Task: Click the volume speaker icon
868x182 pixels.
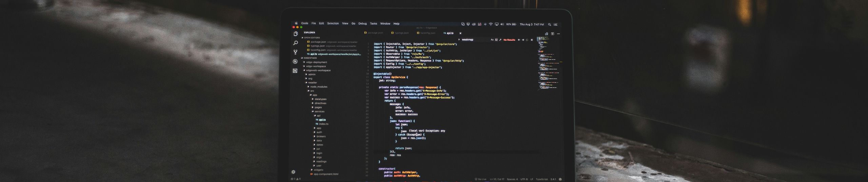Action: (502, 24)
